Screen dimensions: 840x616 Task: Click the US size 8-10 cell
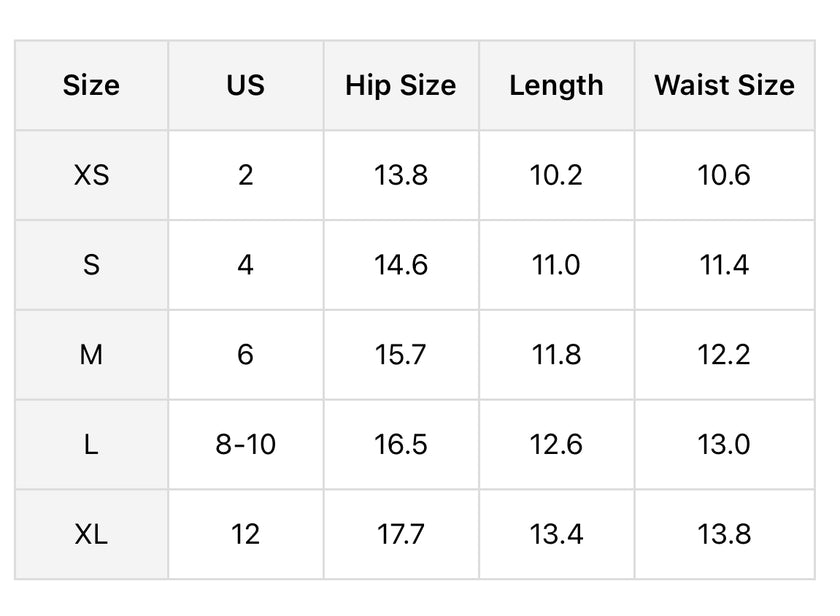pyautogui.click(x=245, y=445)
